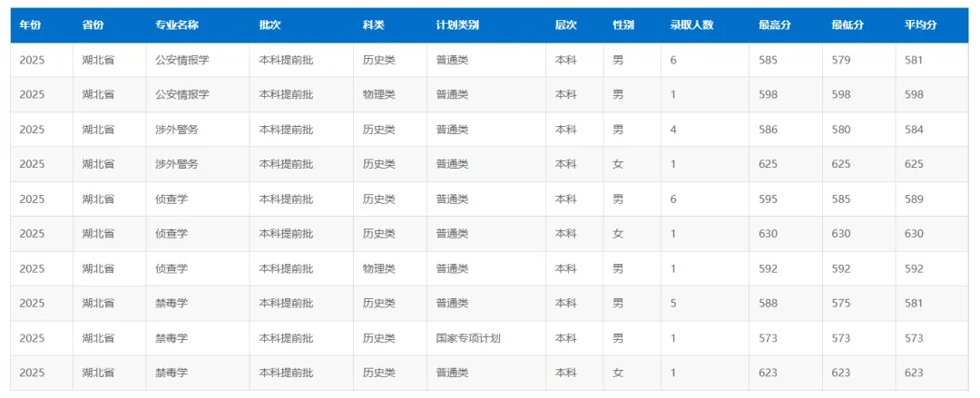Click 侦查学 in the 物理类 row

(x=171, y=268)
